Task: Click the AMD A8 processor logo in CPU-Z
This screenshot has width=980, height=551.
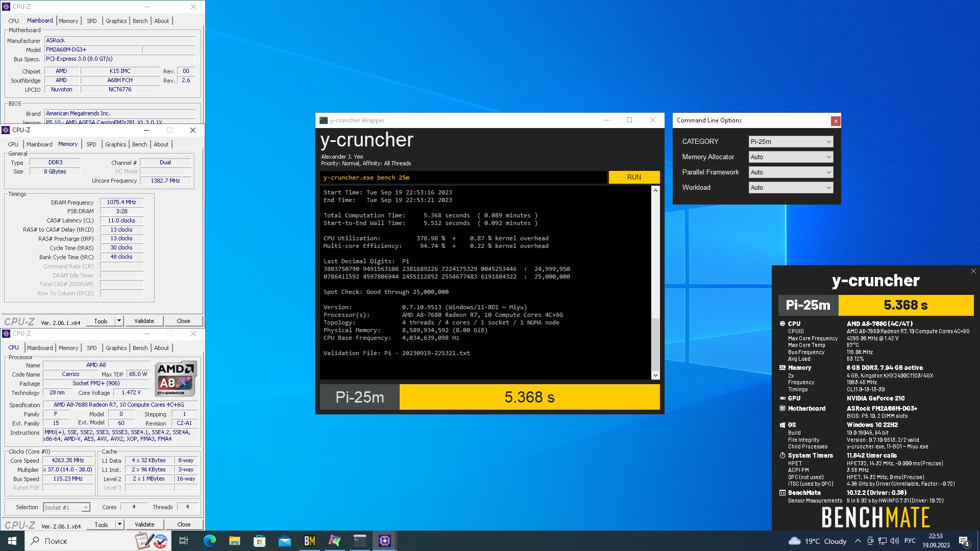Action: pos(176,379)
